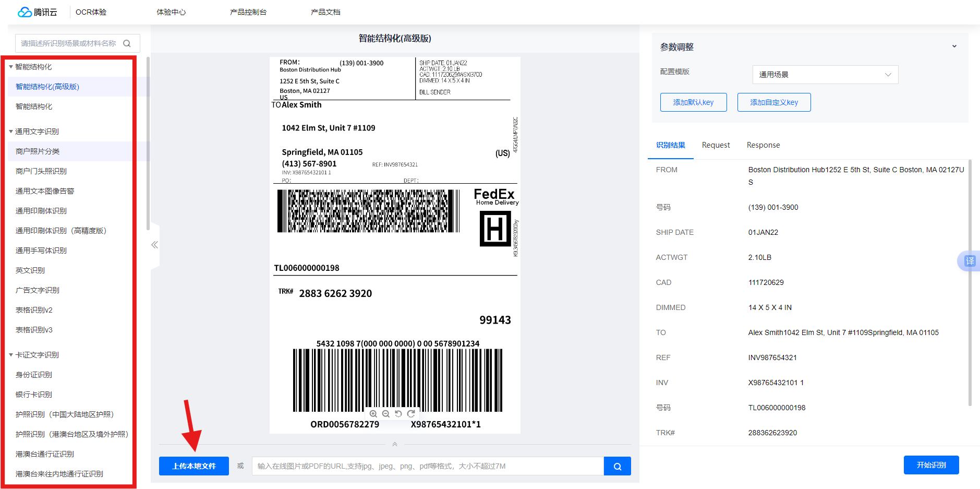
Task: Collapse the 智能结构化 tree group
Action: tap(11, 67)
